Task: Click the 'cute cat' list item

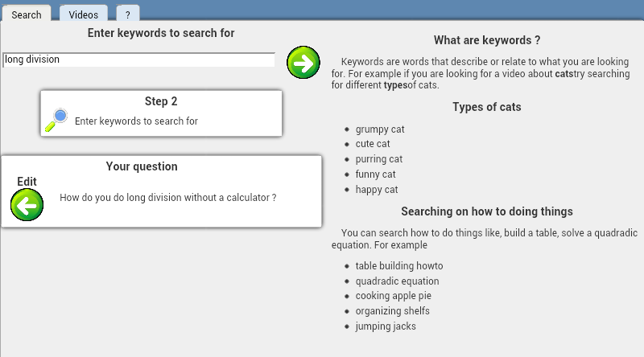Action: [x=373, y=144]
